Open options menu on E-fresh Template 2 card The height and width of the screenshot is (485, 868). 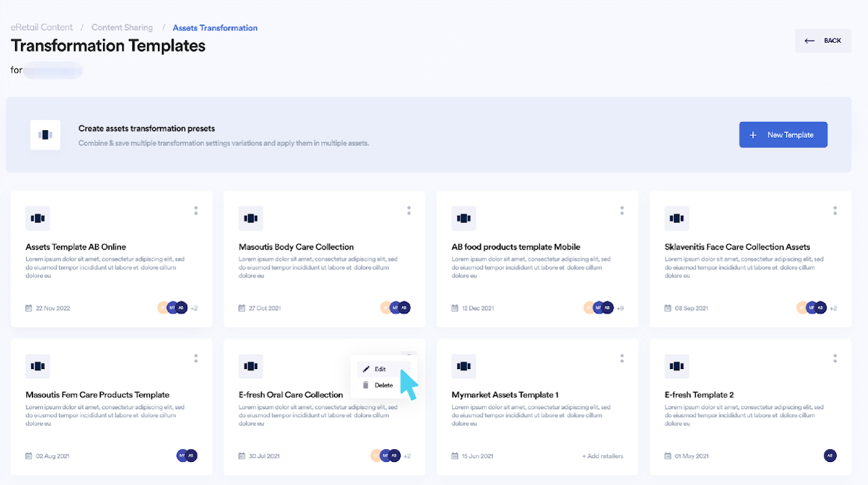835,358
